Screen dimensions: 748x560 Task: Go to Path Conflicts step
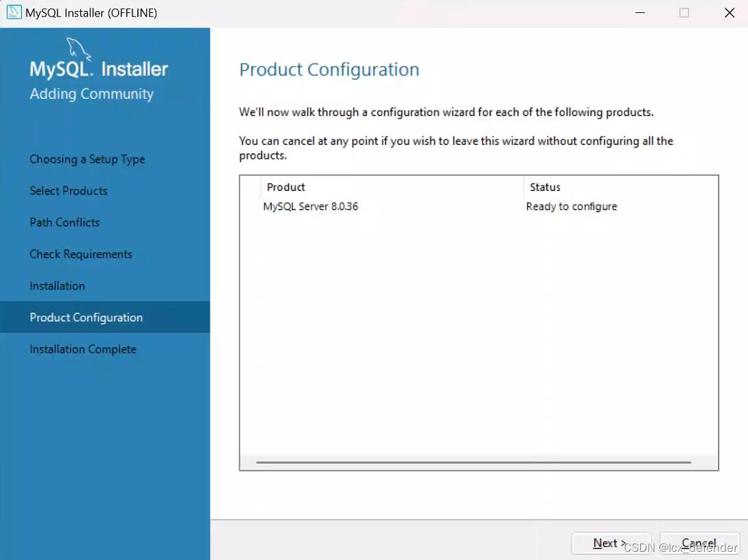tap(65, 222)
